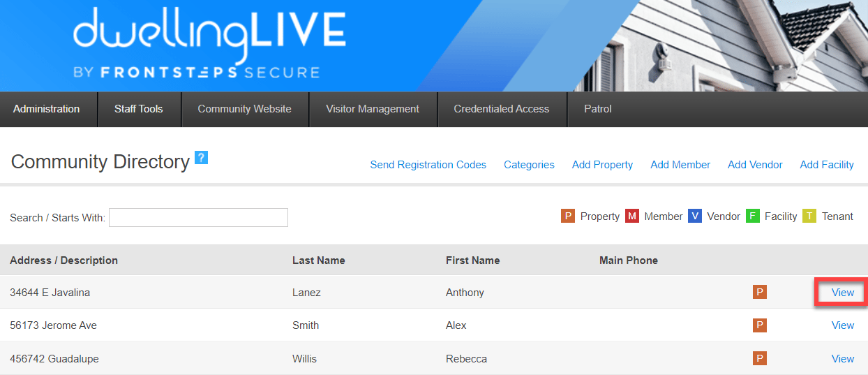Select the address 34644 E Javalina
The width and height of the screenshot is (868, 375).
point(50,293)
